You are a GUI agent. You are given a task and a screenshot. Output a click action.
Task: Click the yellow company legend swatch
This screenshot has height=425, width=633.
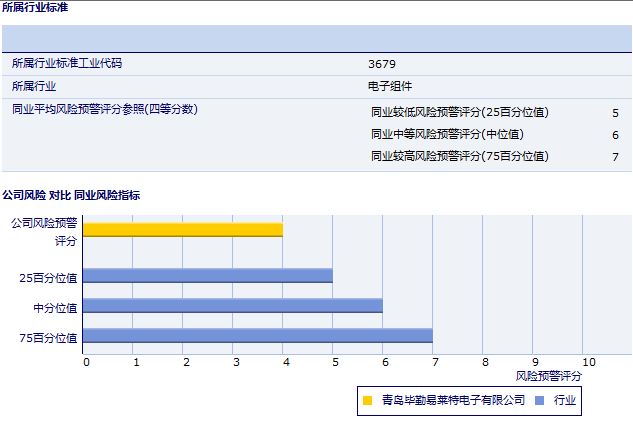tap(367, 401)
